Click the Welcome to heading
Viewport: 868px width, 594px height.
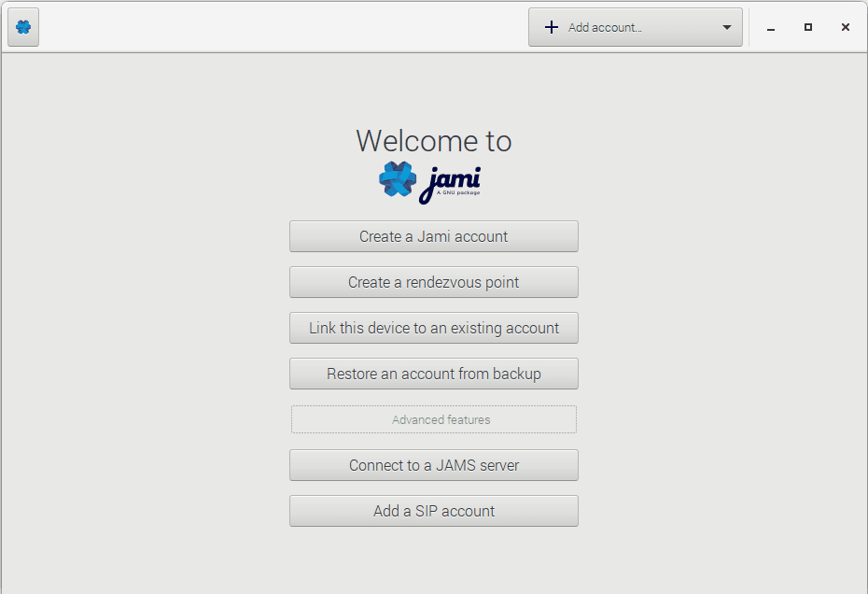click(x=433, y=141)
